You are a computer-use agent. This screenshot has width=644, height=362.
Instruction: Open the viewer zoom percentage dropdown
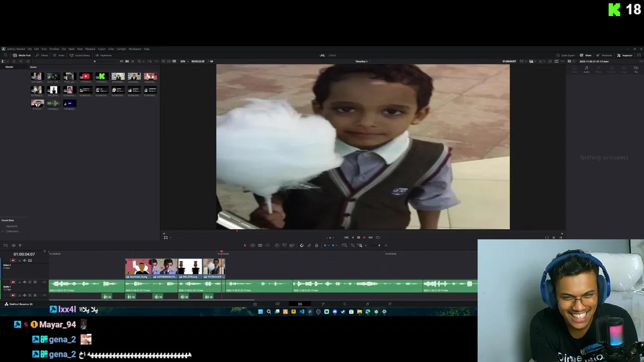pyautogui.click(x=185, y=61)
